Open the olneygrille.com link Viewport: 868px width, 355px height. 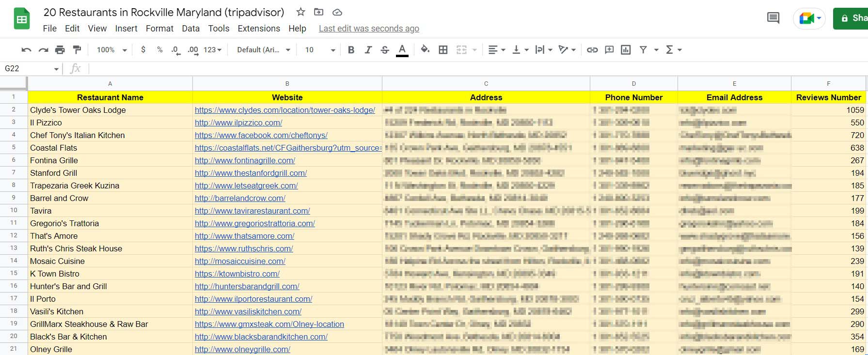tap(242, 349)
